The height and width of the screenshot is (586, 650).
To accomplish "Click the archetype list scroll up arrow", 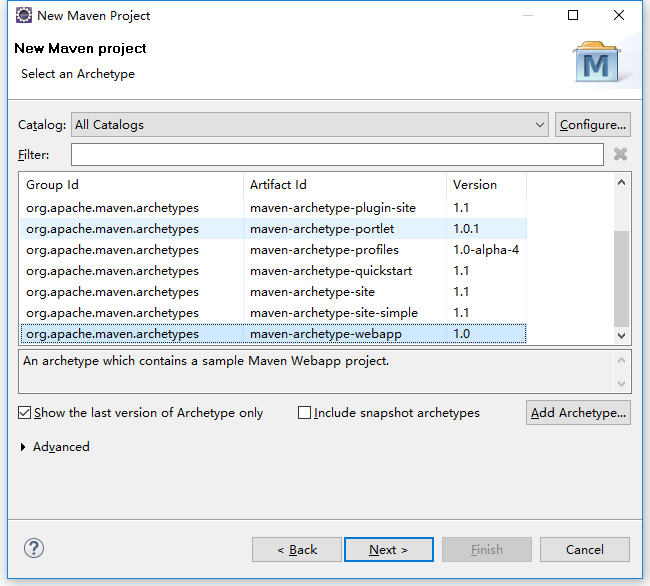I will 621,182.
